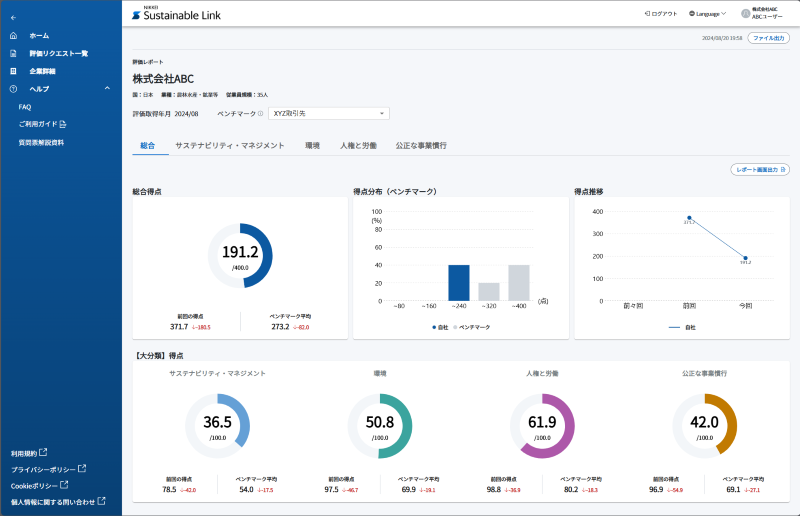Click the 企業詳細 building icon

13,71
